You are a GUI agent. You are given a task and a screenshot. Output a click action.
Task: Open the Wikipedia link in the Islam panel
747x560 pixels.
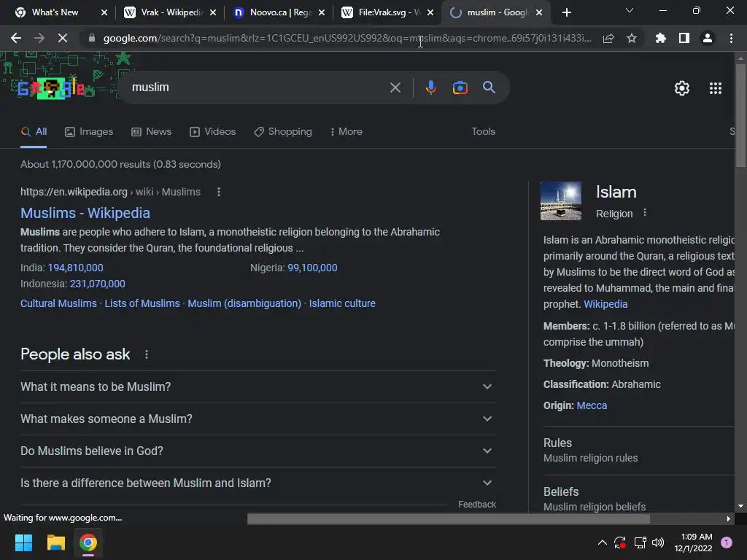point(605,304)
